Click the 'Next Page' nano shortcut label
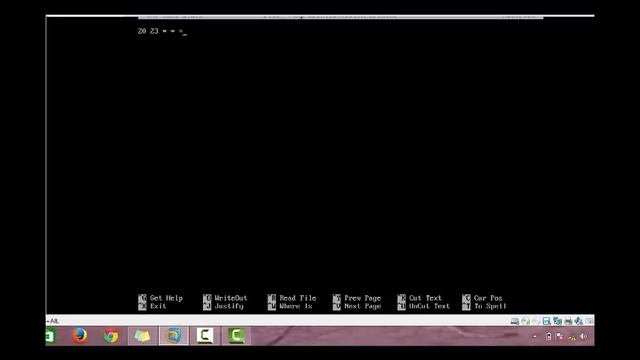 (362, 306)
